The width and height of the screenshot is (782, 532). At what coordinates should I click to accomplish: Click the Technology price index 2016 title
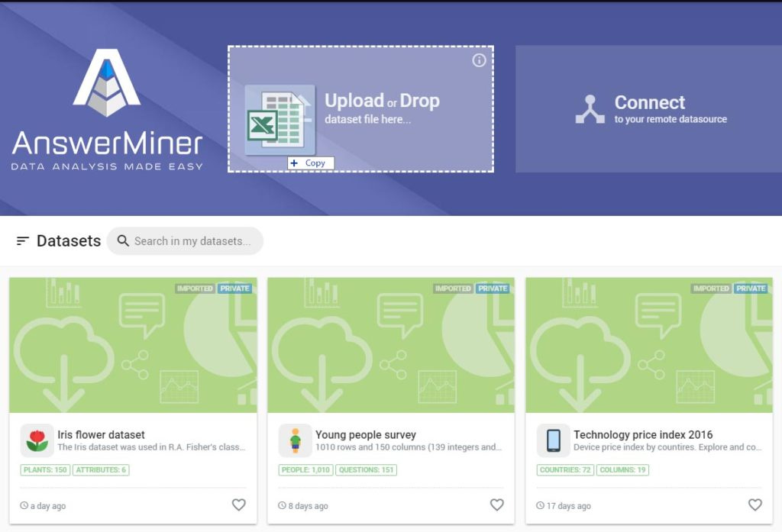(x=643, y=435)
